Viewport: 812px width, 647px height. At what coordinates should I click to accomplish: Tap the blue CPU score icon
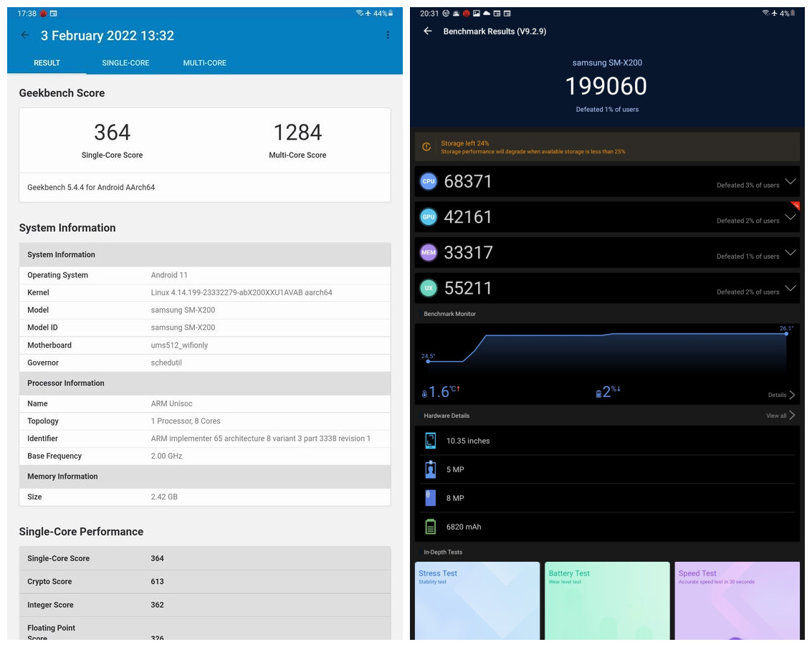429,181
